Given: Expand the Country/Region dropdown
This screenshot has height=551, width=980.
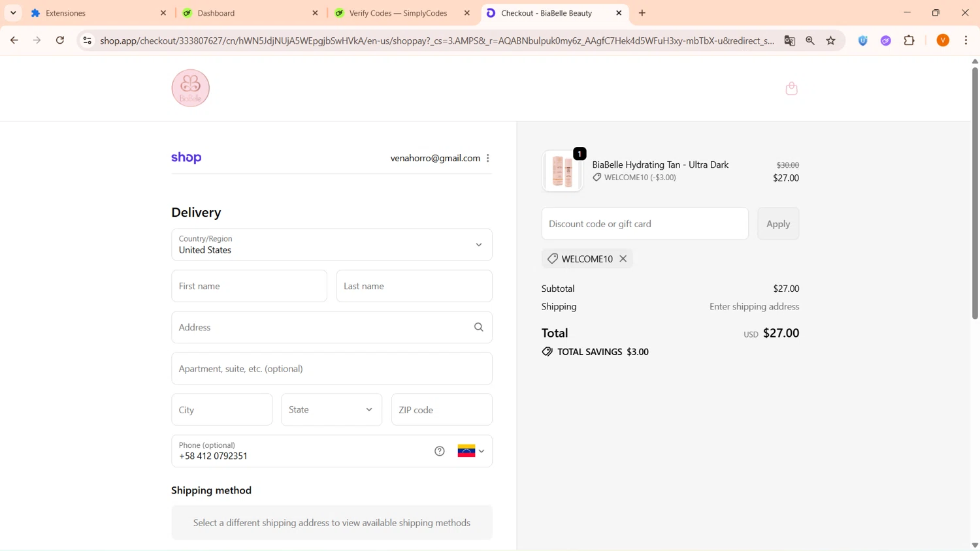Looking at the screenshot, I should pyautogui.click(x=332, y=245).
